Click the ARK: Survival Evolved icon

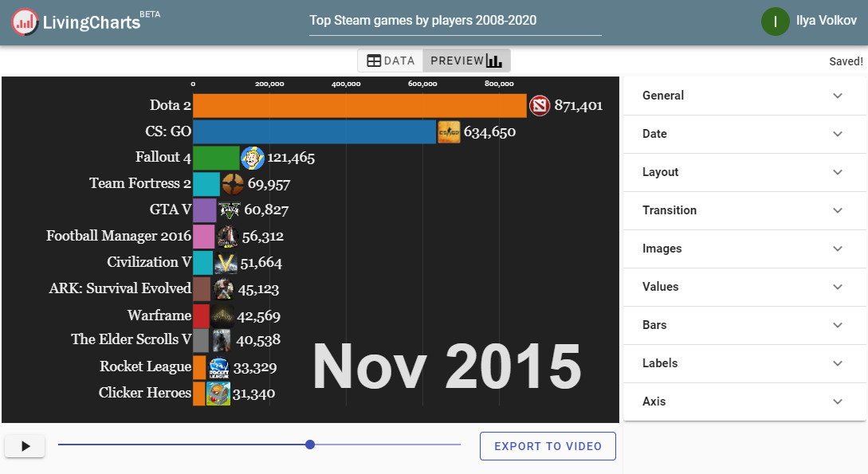tap(223, 288)
